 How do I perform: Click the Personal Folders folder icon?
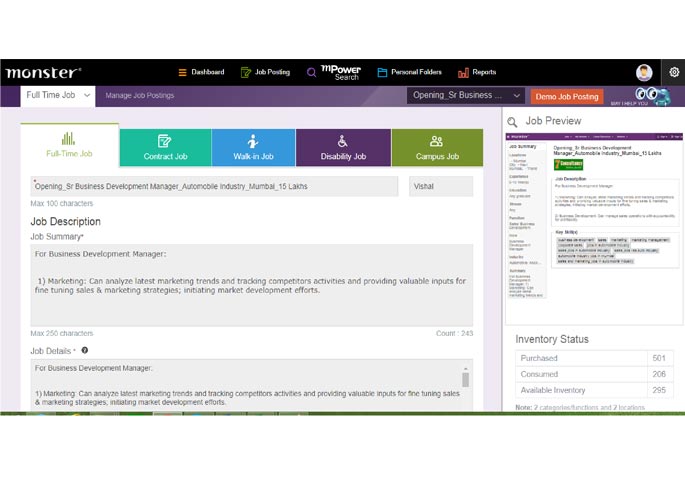382,72
